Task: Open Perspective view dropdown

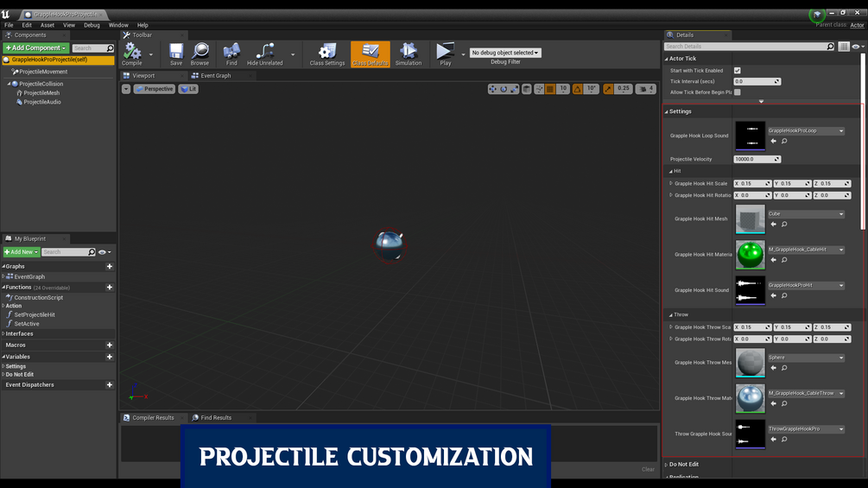Action: click(x=155, y=89)
